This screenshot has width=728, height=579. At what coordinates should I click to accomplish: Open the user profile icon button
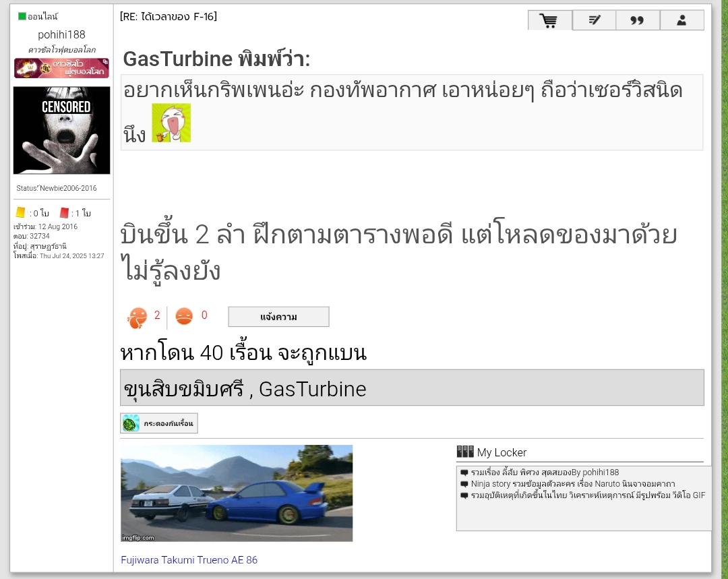[x=681, y=20]
